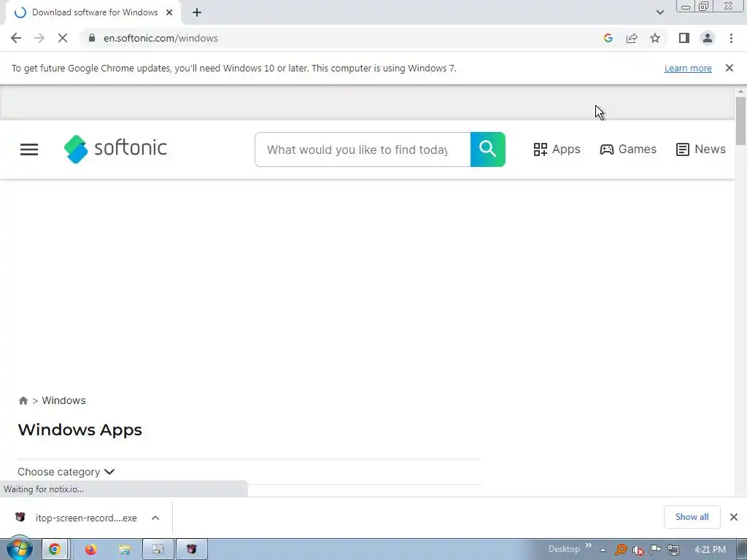Open a new tab

tap(197, 12)
